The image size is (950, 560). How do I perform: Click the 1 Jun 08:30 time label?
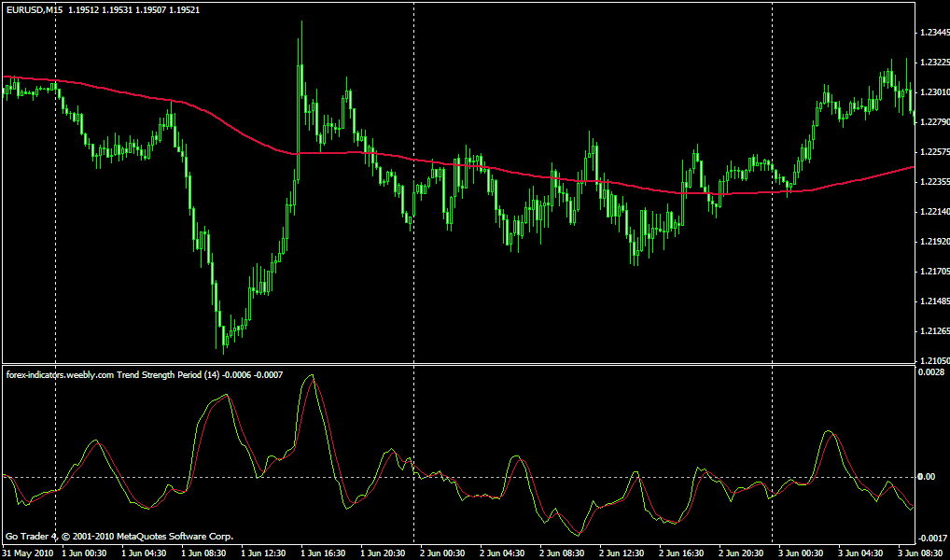pos(203,553)
